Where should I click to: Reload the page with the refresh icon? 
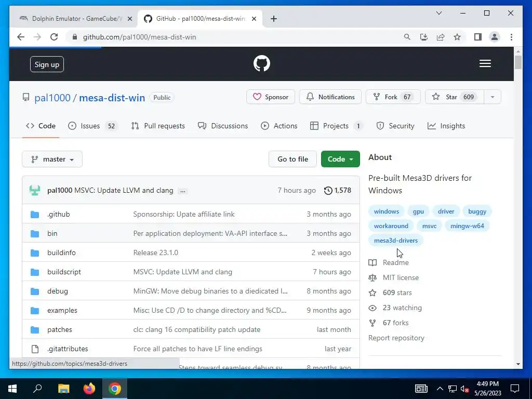point(54,37)
